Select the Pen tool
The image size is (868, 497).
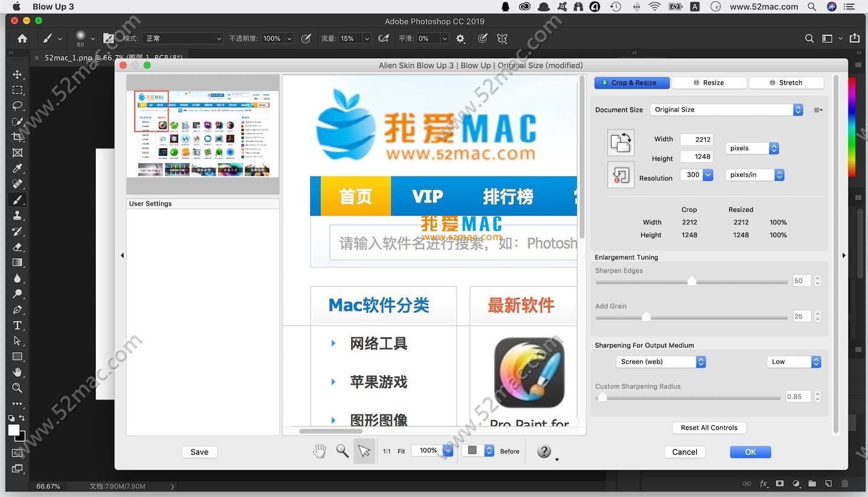pyautogui.click(x=17, y=309)
